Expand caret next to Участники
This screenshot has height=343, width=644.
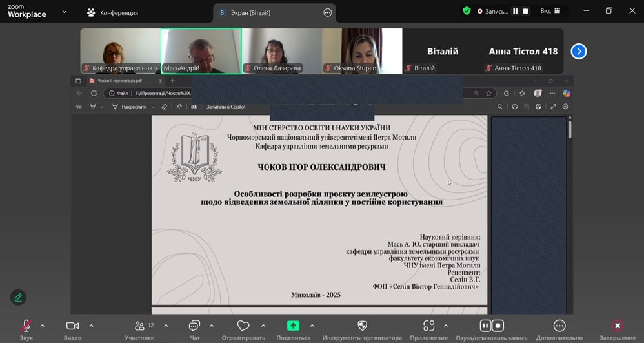166,326
